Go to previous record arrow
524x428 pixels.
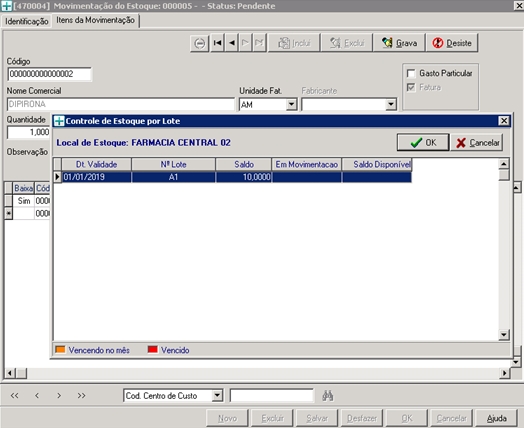pos(232,43)
